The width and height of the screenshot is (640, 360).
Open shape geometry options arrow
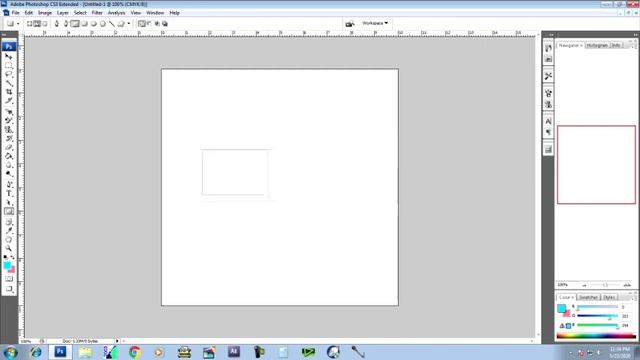(129, 24)
